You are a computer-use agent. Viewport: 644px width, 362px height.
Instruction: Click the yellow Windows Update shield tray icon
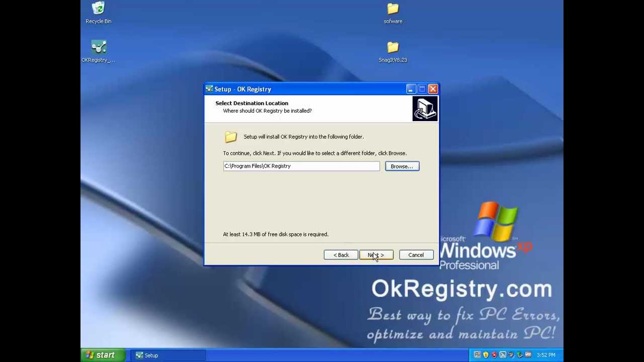pyautogui.click(x=486, y=355)
